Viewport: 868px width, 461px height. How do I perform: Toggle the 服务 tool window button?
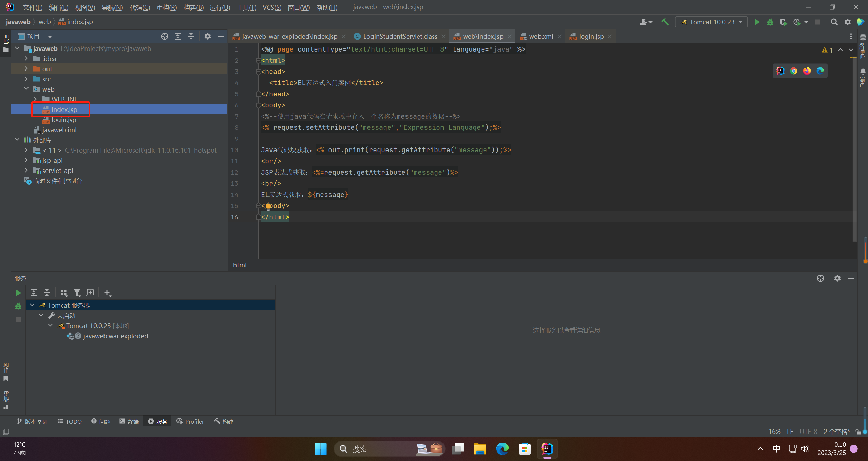[157, 421]
